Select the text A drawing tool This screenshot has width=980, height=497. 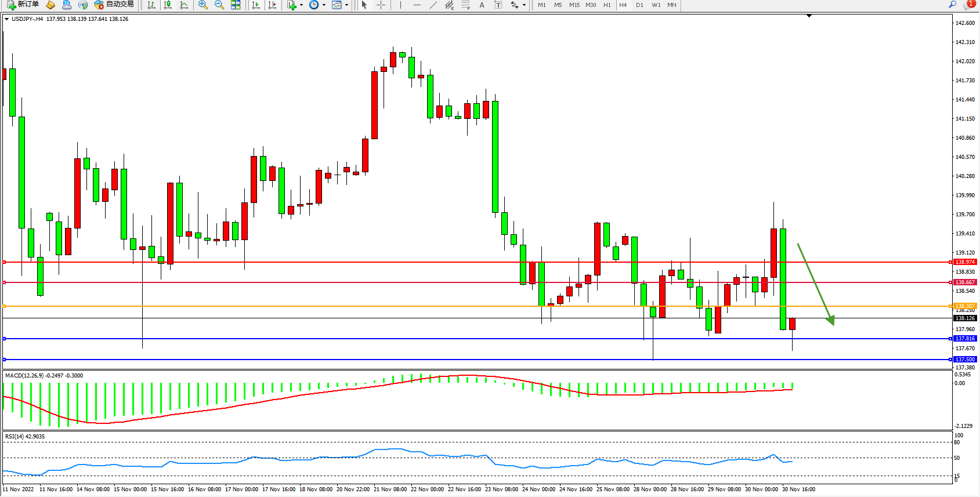pyautogui.click(x=482, y=5)
